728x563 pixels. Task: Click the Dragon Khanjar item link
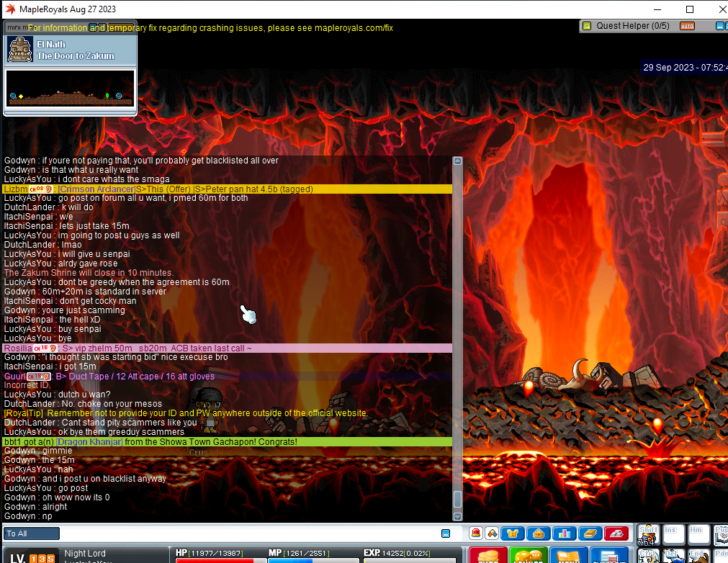pos(90,441)
